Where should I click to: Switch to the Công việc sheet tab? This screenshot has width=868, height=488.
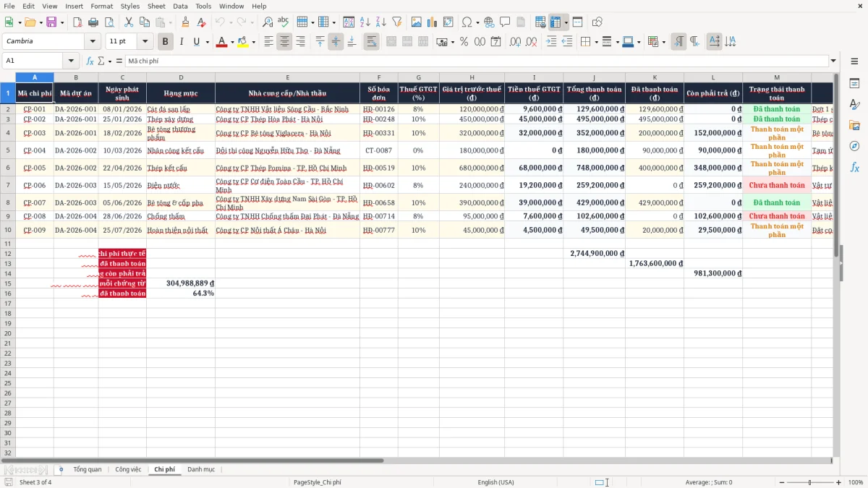pyautogui.click(x=128, y=469)
